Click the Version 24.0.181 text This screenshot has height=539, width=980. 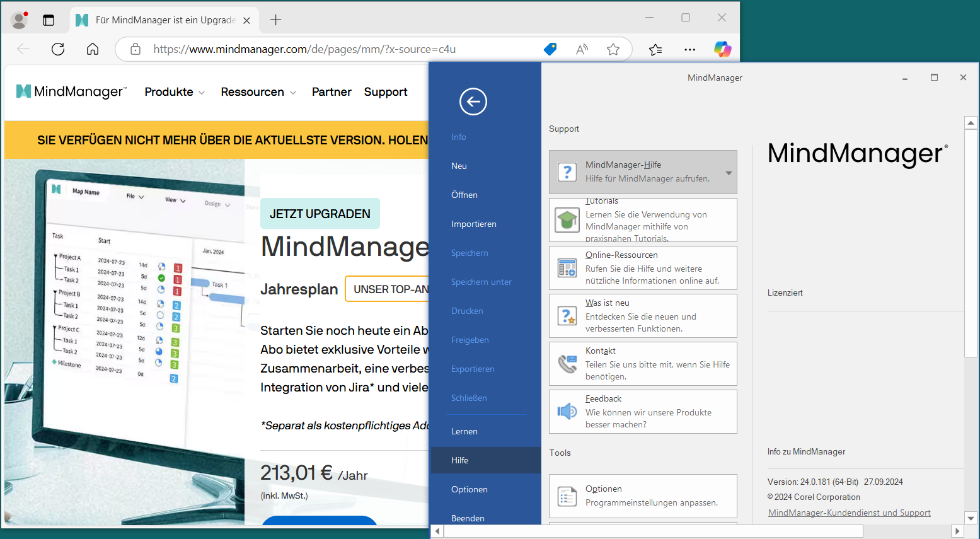813,482
